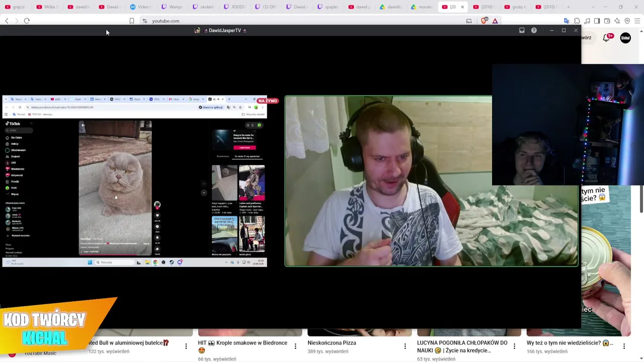Open the Kichal account avatar menu
Image resolution: width=644 pixels, height=362 pixels.
[x=625, y=38]
